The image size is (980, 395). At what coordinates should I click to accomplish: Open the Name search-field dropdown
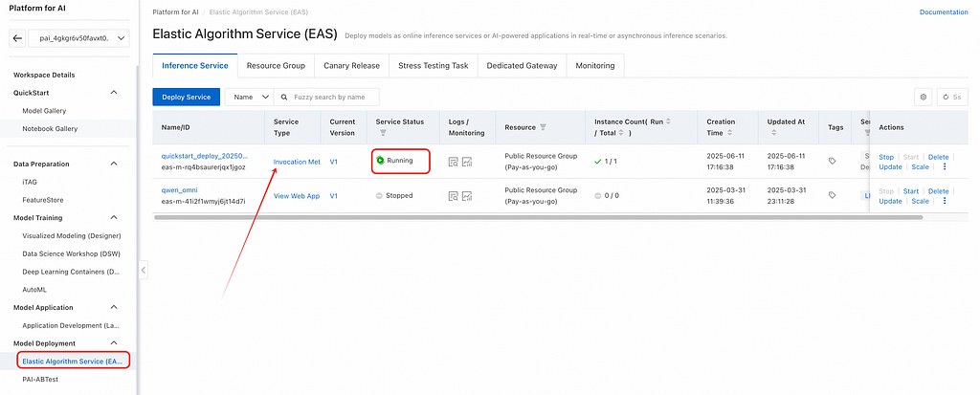pyautogui.click(x=250, y=97)
